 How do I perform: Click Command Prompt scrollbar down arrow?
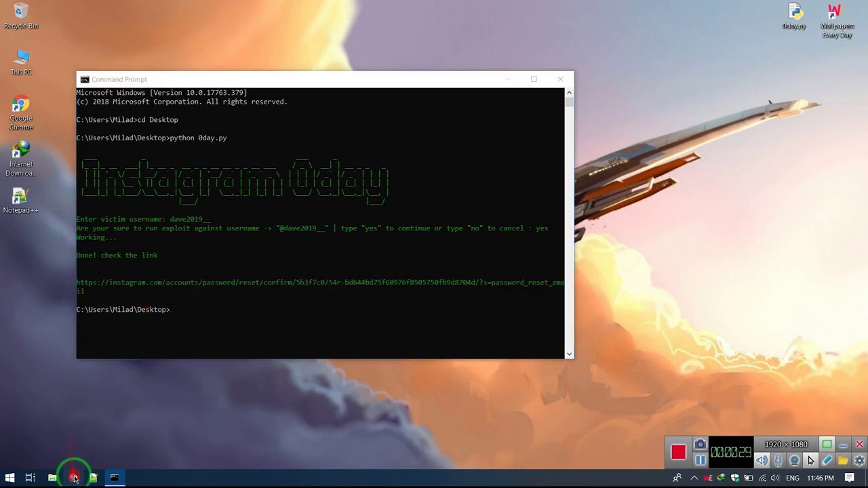(x=569, y=354)
